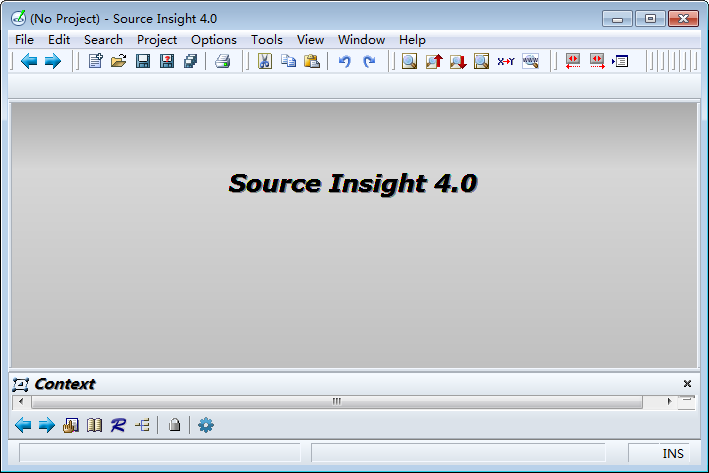The image size is (709, 473).
Task: Create a new file with the New icon
Action: click(95, 61)
